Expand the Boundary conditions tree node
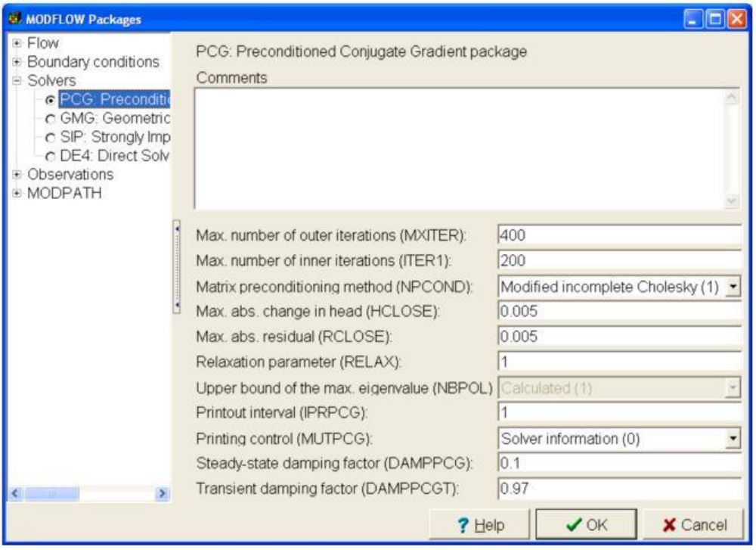 (17, 62)
